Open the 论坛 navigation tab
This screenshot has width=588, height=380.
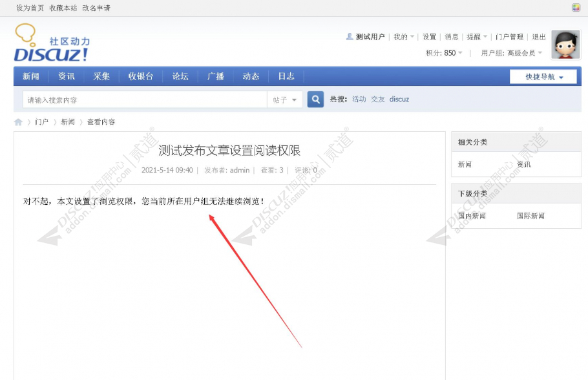[180, 76]
